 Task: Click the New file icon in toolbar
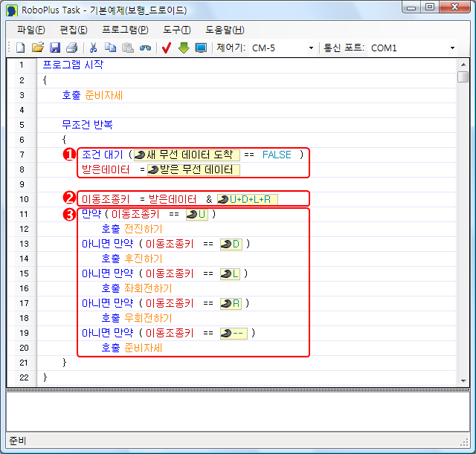pyautogui.click(x=21, y=48)
